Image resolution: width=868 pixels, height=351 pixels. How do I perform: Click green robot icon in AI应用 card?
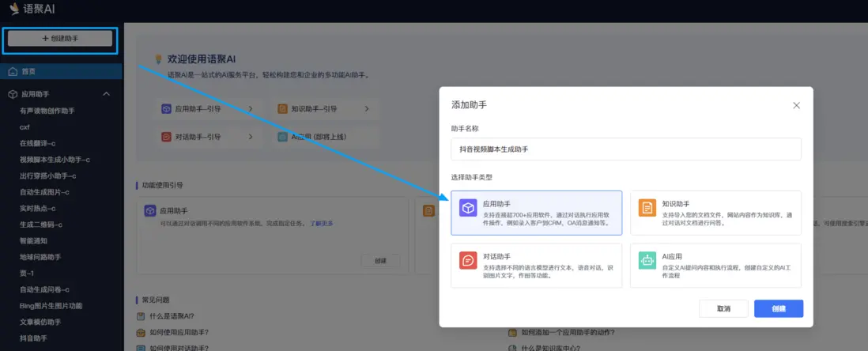[647, 261]
